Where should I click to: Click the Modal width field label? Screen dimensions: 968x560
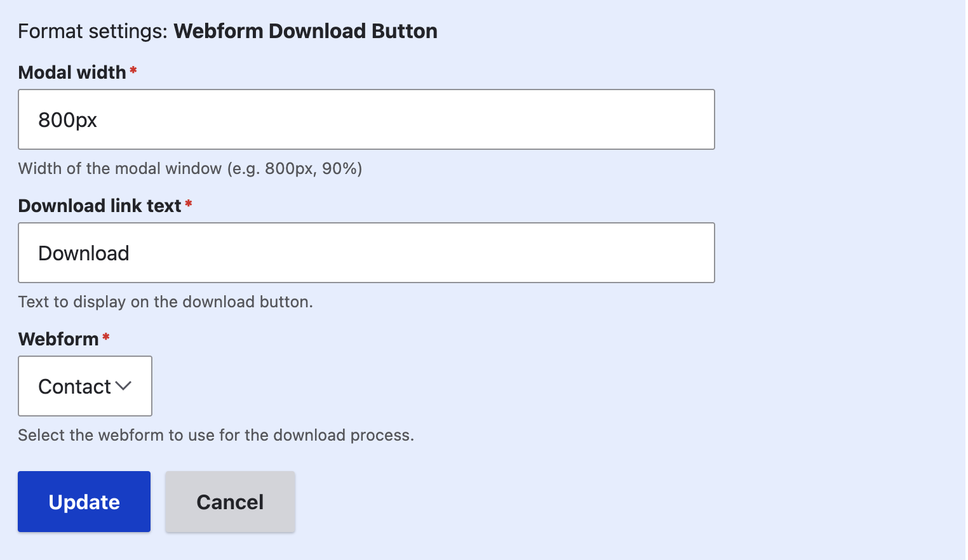coord(73,72)
